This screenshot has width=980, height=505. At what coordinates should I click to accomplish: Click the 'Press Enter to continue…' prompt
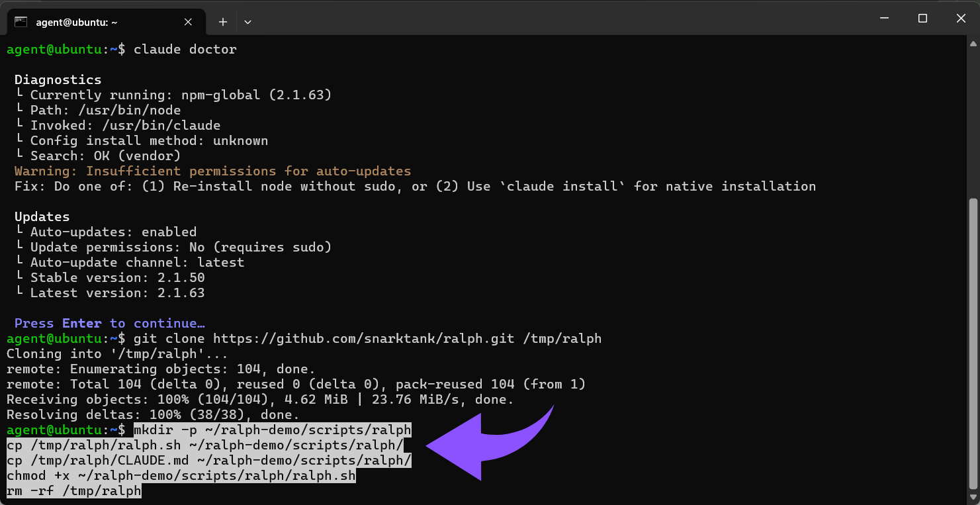click(109, 324)
